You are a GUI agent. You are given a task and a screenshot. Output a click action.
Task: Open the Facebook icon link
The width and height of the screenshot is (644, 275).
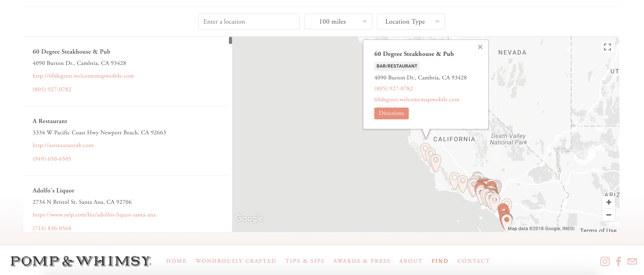point(619,261)
